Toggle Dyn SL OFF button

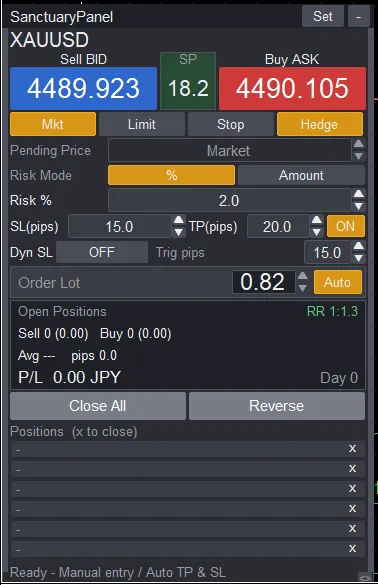(102, 252)
